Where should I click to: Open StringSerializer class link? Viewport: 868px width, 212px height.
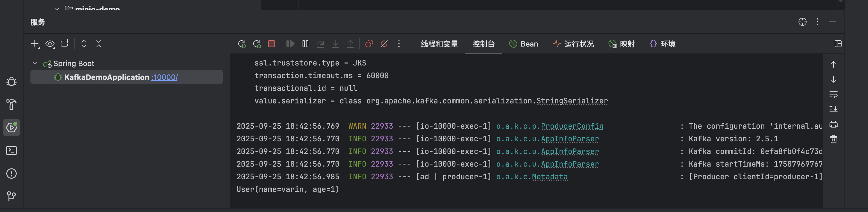point(572,101)
